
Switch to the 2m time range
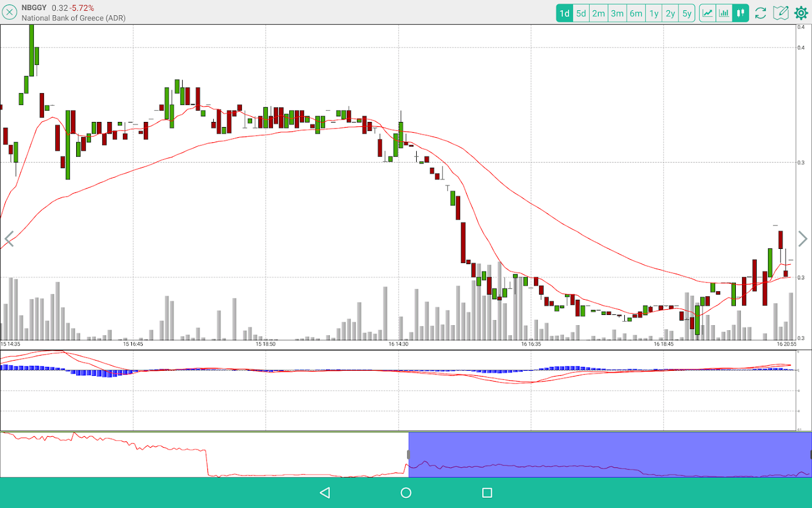tap(599, 13)
